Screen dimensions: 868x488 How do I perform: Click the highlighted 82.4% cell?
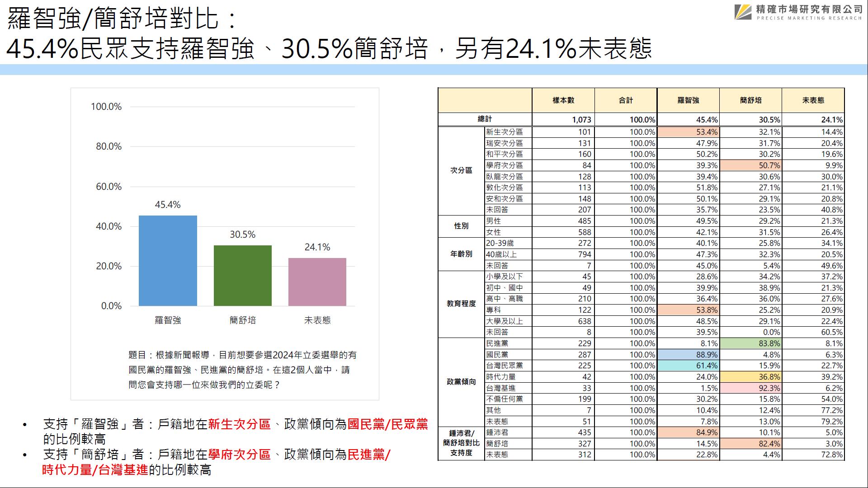(x=750, y=444)
